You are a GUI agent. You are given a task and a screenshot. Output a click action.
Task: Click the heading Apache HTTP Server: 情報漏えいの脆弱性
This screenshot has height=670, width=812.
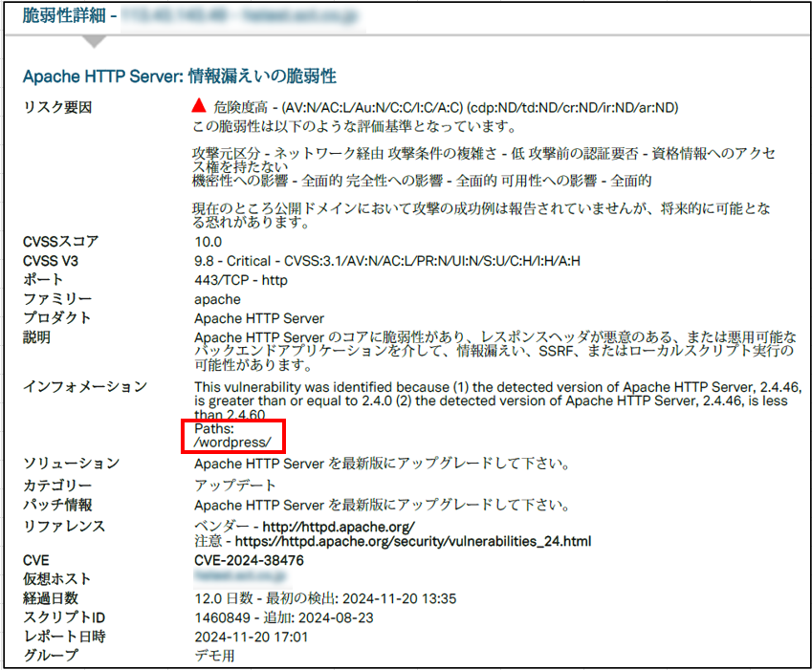pos(179,76)
